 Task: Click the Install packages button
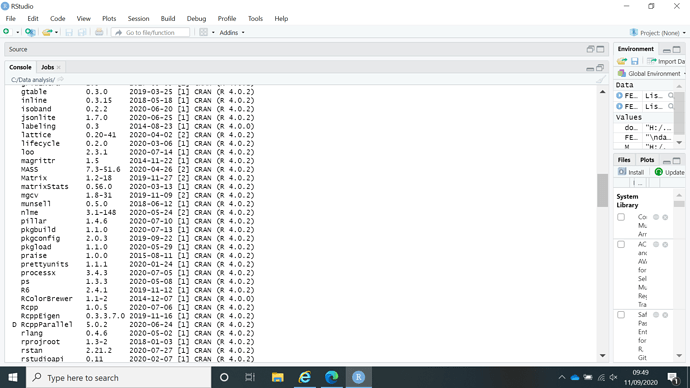point(631,172)
